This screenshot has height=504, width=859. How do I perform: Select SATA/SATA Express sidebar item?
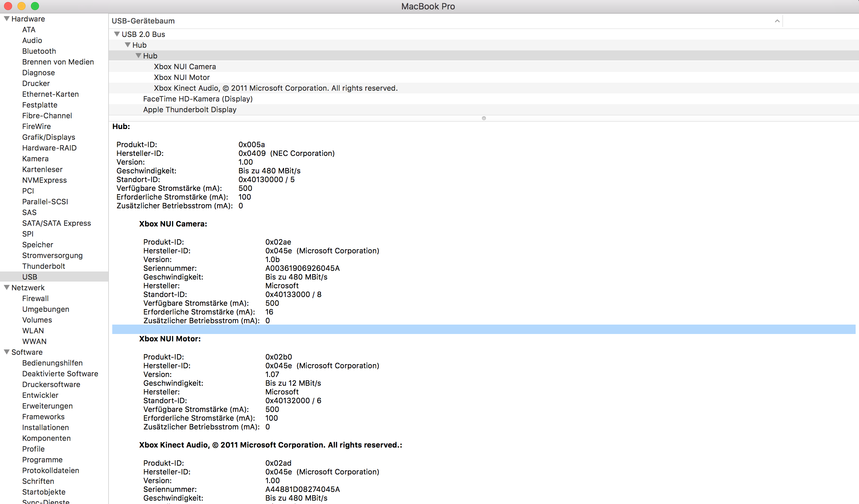(x=56, y=223)
